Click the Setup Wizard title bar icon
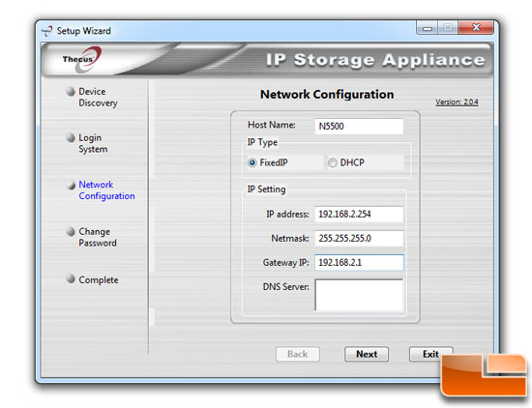Viewport: 532px width, 408px height. [x=47, y=31]
